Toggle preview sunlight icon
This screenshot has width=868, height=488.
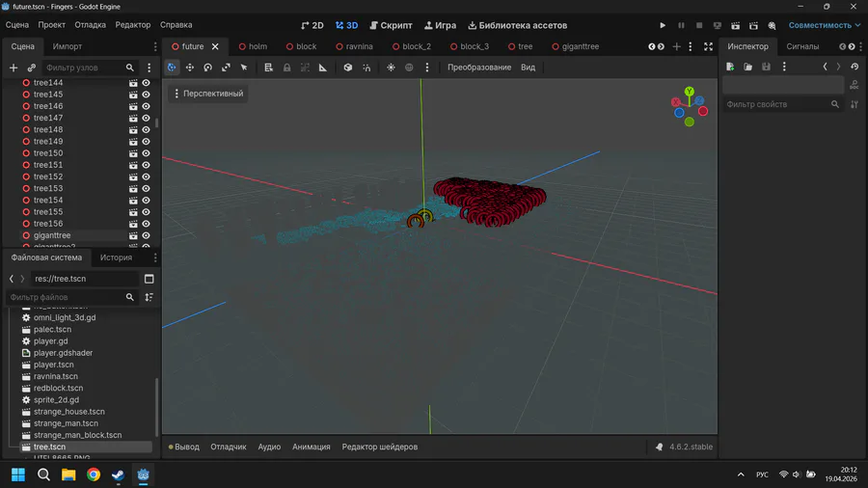coord(391,68)
